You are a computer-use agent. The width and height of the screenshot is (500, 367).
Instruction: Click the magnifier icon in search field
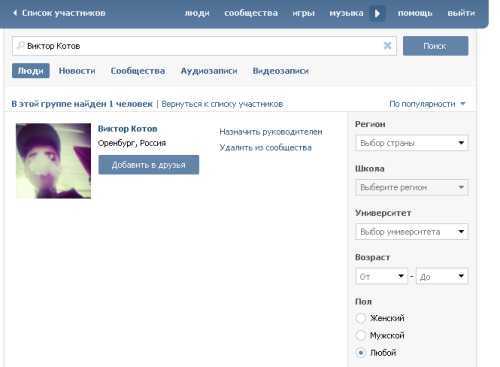(x=20, y=45)
